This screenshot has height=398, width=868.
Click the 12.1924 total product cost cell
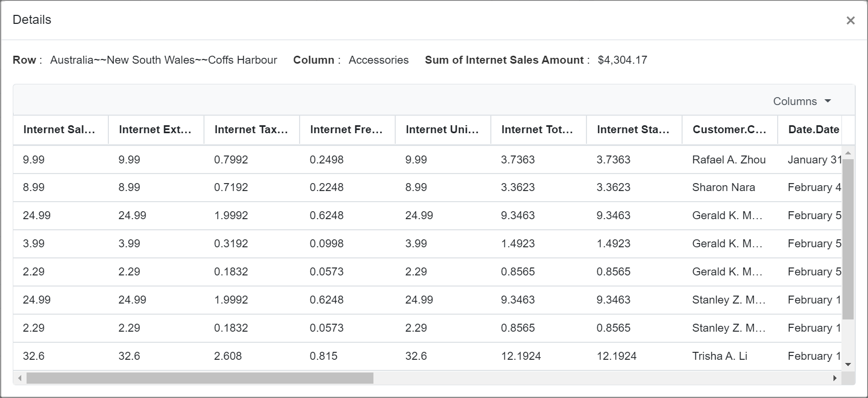point(539,356)
